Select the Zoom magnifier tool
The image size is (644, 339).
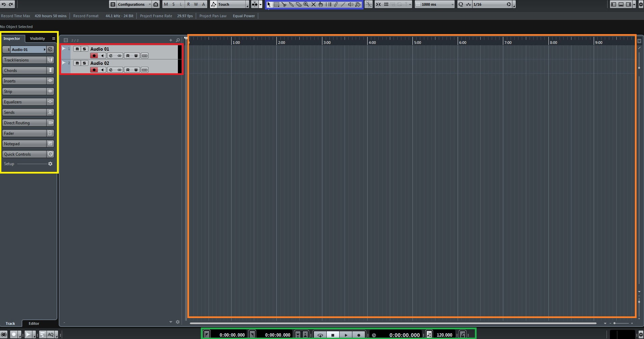pos(306,4)
